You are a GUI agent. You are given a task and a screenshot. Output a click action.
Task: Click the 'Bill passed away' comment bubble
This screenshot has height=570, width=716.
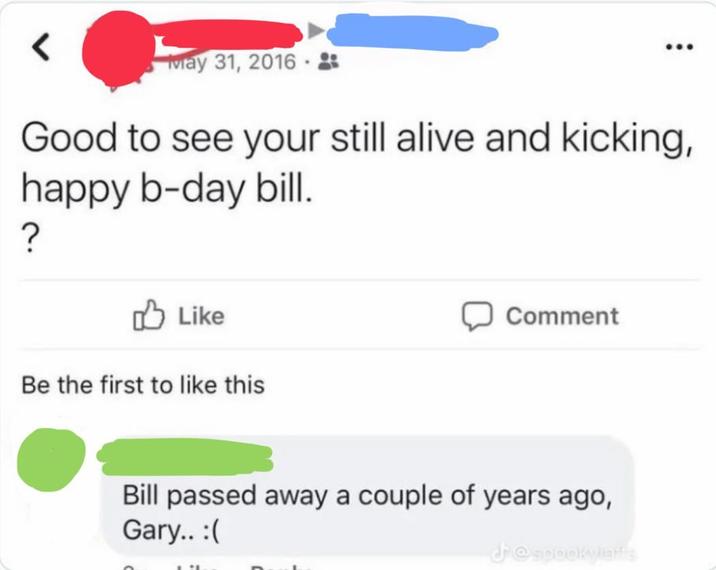point(368,496)
